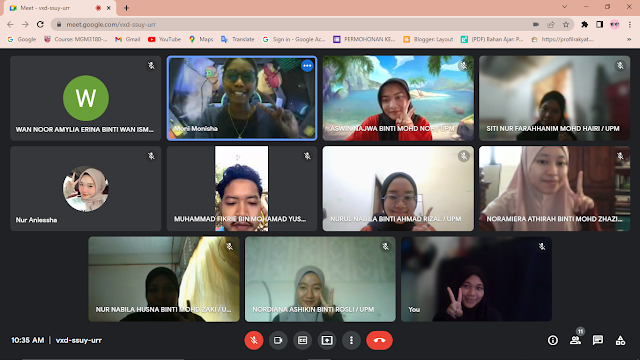
Task: Click the 10:35 AM clock text
Action: 27,340
